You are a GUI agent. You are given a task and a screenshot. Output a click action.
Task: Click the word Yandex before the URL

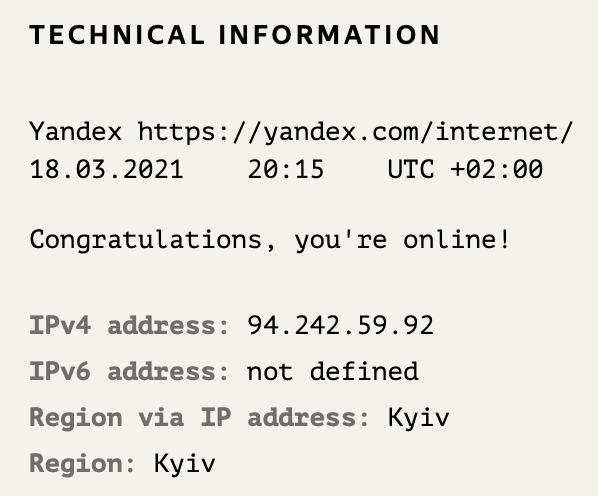pyautogui.click(x=76, y=132)
